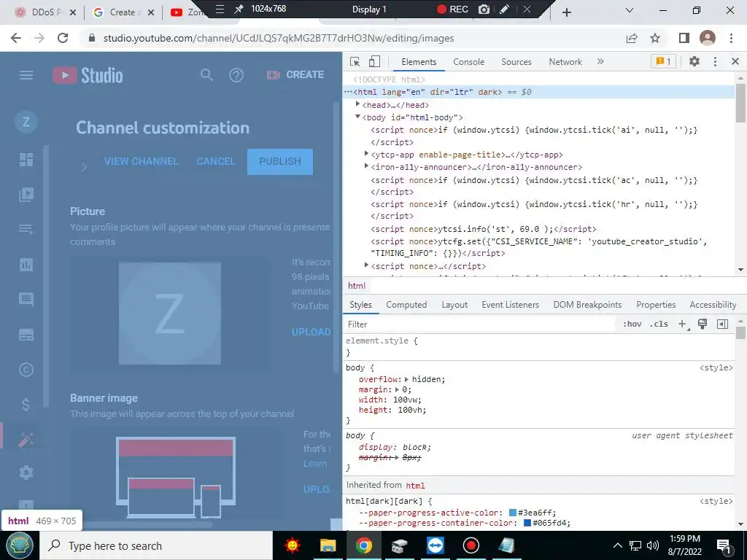Open Settings gear in Studio sidebar
The image size is (747, 560).
[x=26, y=472]
